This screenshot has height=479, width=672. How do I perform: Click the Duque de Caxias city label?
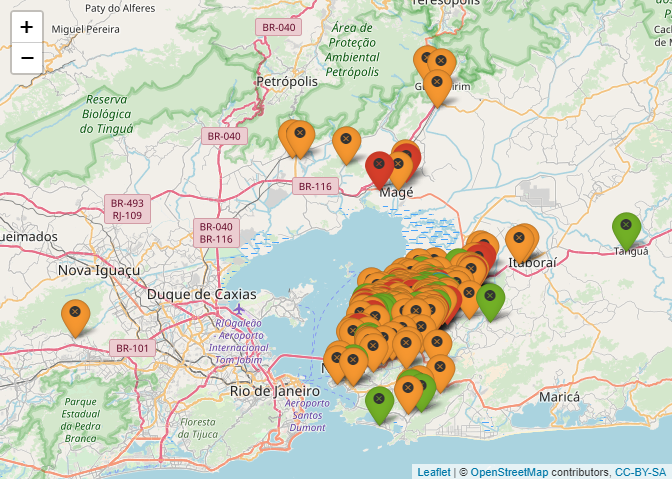click(x=202, y=294)
